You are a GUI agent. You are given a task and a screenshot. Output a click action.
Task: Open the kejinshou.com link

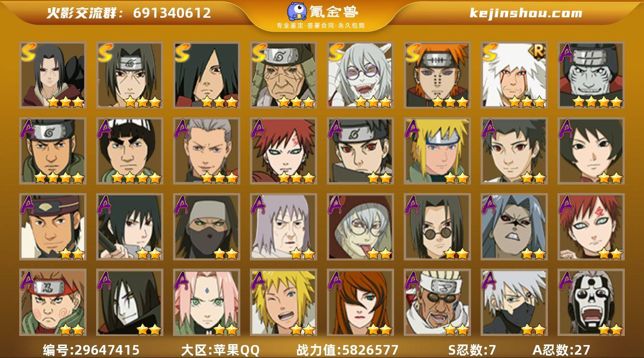pyautogui.click(x=526, y=13)
